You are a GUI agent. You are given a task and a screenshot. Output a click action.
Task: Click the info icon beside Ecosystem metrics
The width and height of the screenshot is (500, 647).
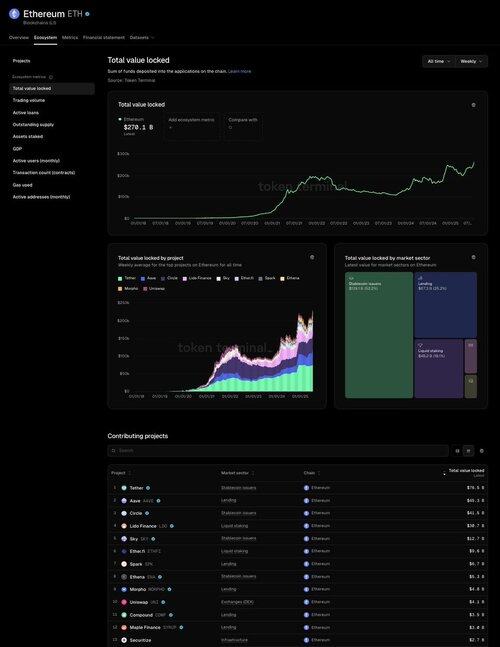click(x=51, y=77)
